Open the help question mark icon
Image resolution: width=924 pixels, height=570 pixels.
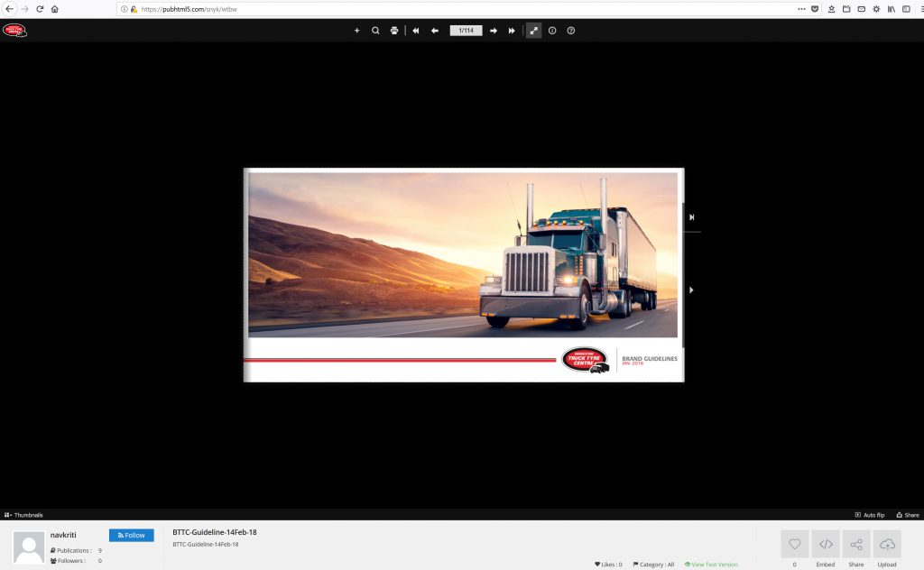point(570,31)
